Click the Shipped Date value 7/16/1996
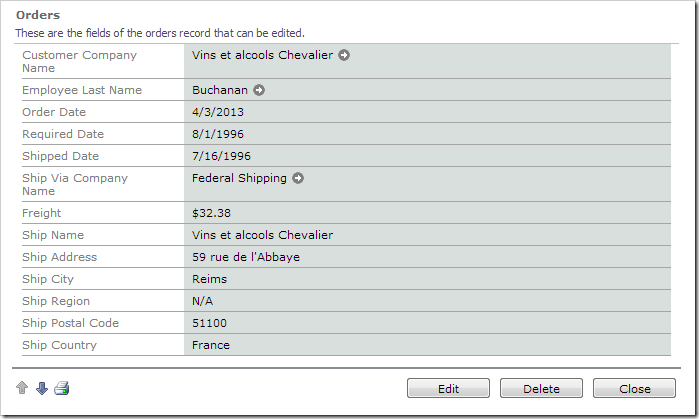 tap(221, 156)
